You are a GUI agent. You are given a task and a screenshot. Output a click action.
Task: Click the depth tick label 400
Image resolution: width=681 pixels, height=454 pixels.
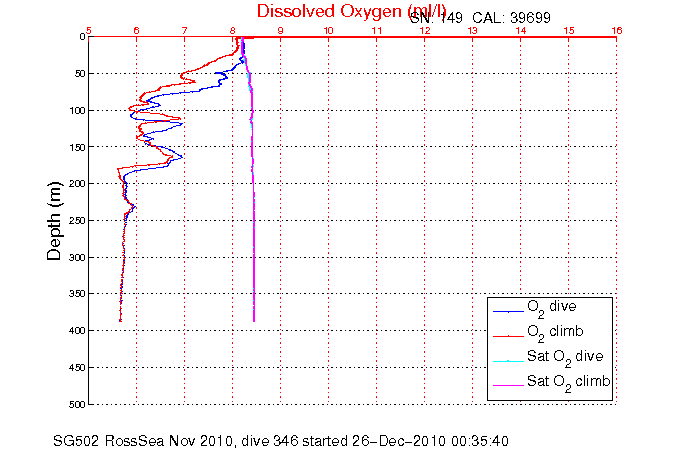pyautogui.click(x=77, y=331)
